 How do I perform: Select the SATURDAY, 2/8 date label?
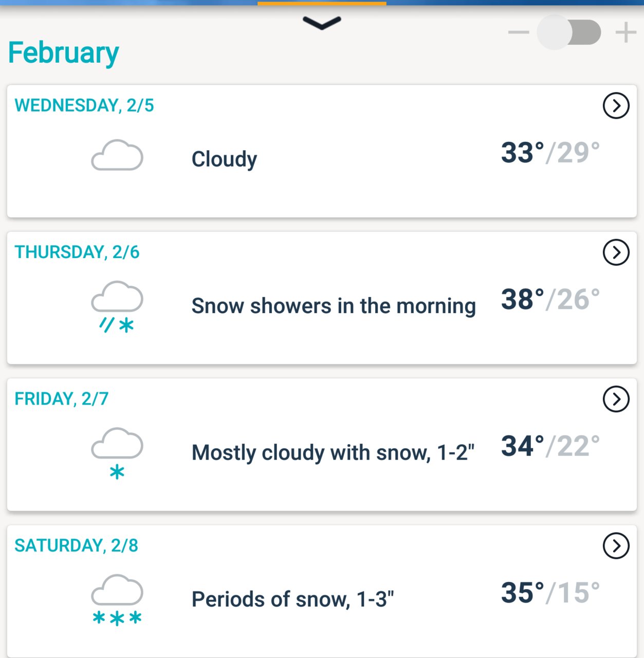point(77,545)
